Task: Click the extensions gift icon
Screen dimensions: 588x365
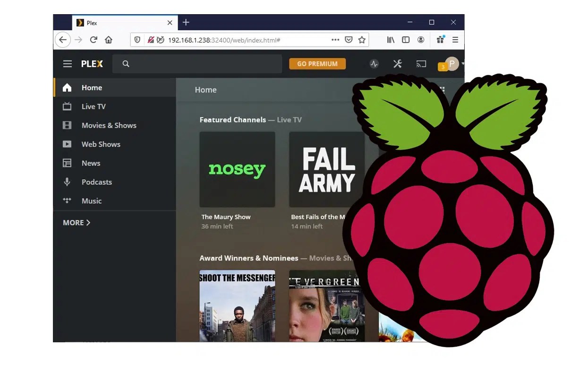Action: [440, 39]
